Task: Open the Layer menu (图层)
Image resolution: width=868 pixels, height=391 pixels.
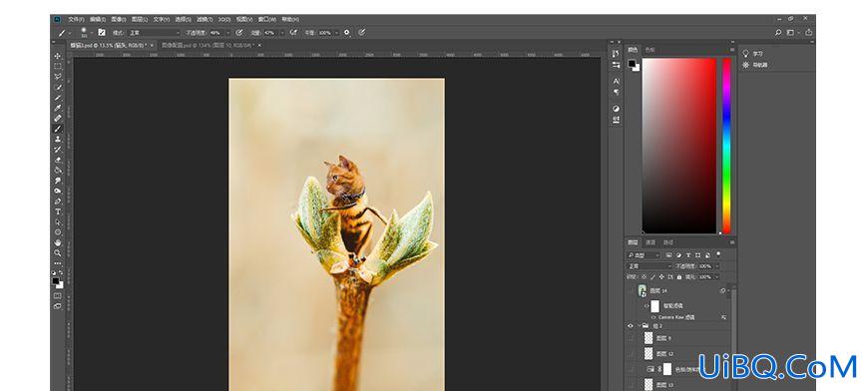Action: pyautogui.click(x=140, y=19)
